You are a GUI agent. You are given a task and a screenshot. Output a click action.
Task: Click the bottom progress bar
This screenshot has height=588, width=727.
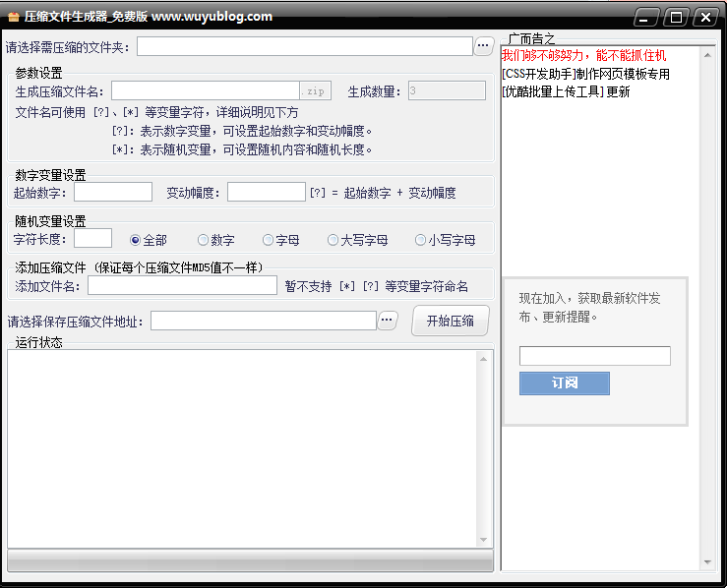(251, 560)
